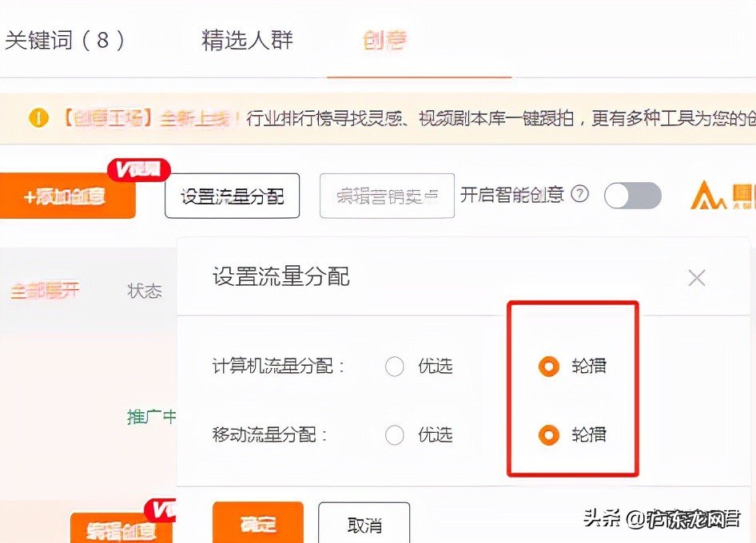
Task: Switch to the 精选人群 tab
Action: (248, 38)
